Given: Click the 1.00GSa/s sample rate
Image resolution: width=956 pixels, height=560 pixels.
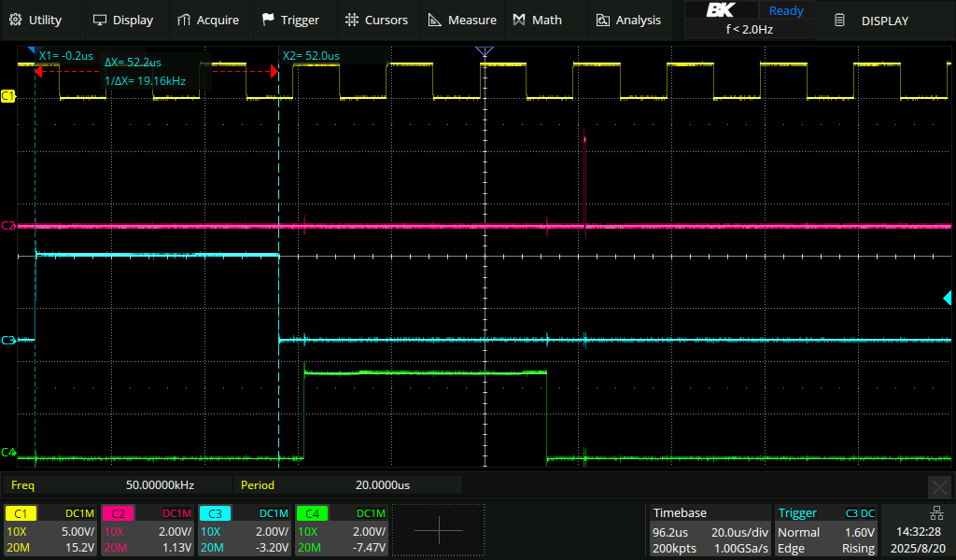Looking at the screenshot, I should click(x=740, y=549).
